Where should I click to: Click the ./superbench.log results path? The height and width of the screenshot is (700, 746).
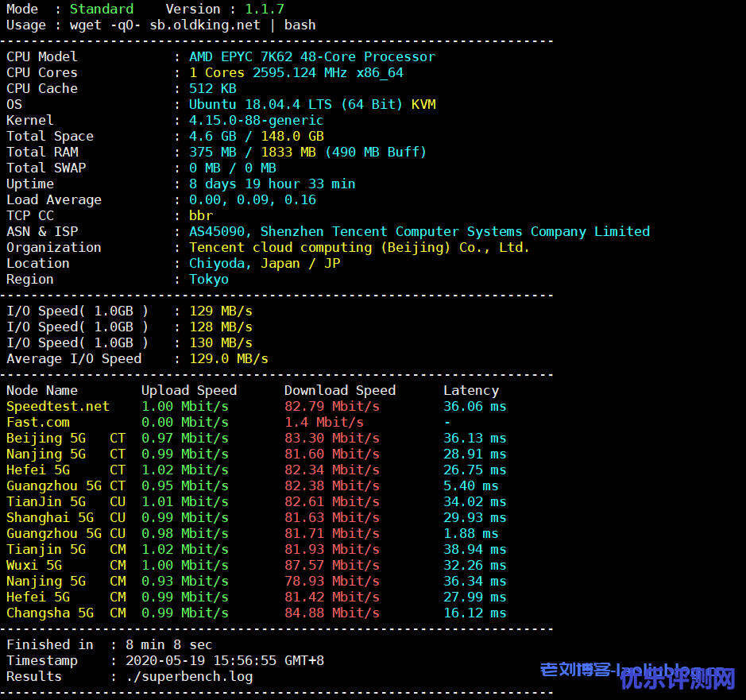pos(189,676)
